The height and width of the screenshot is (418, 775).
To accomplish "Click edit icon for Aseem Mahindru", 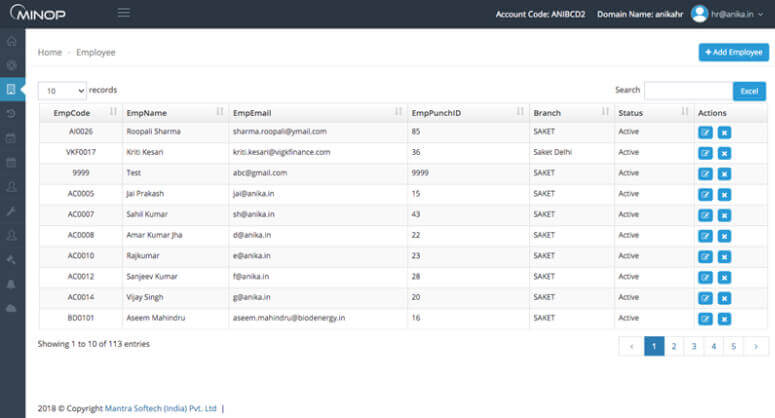I will point(705,318).
